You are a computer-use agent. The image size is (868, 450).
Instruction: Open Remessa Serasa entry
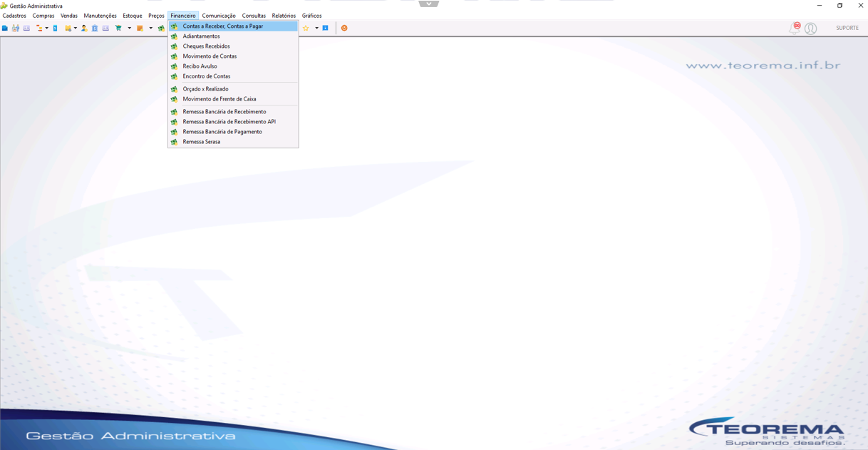[233, 142]
